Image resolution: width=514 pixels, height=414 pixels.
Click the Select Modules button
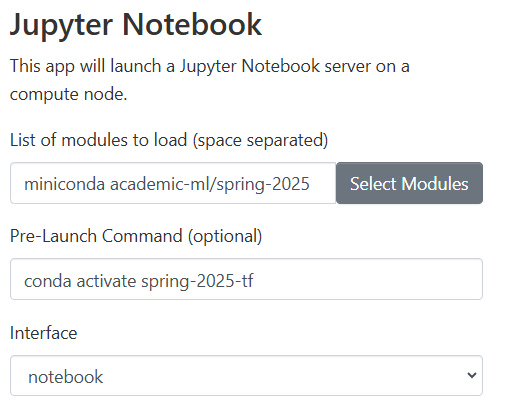[409, 183]
